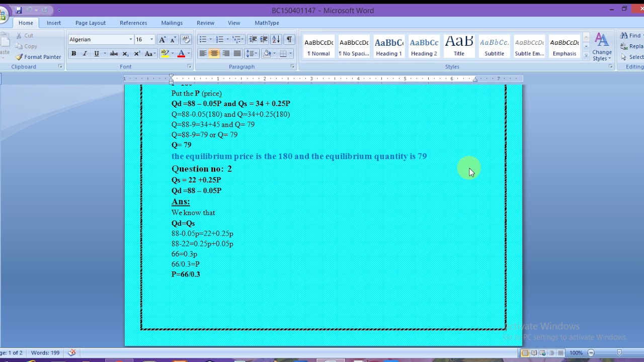Decrease the paragraph indent

tap(253, 40)
